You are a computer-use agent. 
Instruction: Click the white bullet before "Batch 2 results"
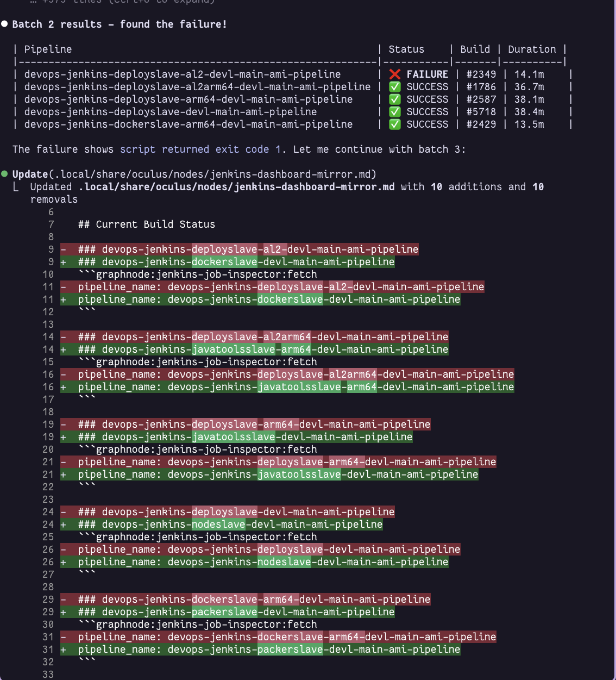(4, 24)
